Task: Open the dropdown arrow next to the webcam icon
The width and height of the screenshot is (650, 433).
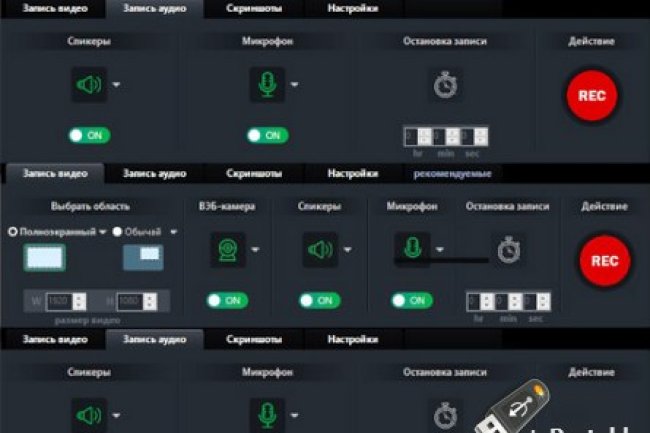Action: tap(255, 250)
